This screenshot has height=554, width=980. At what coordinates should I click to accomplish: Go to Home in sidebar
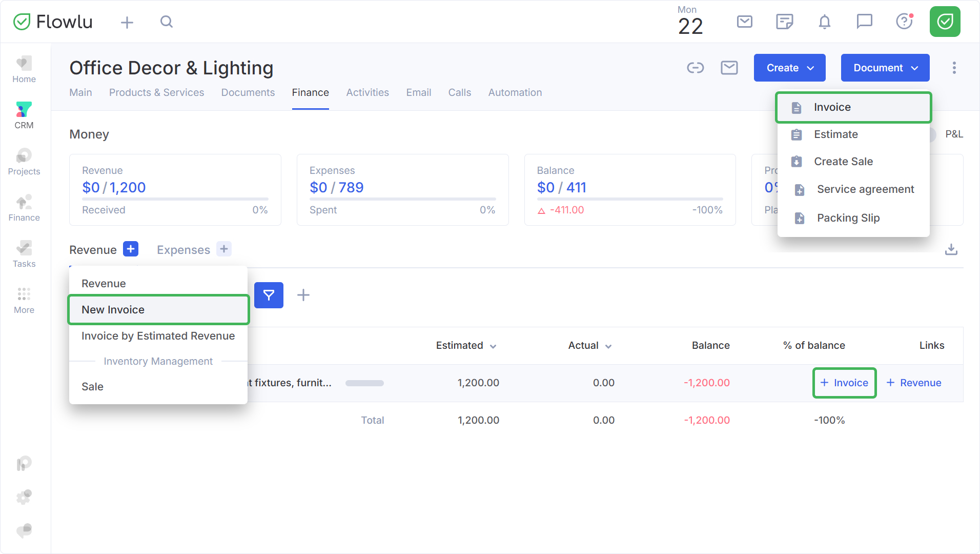point(24,69)
